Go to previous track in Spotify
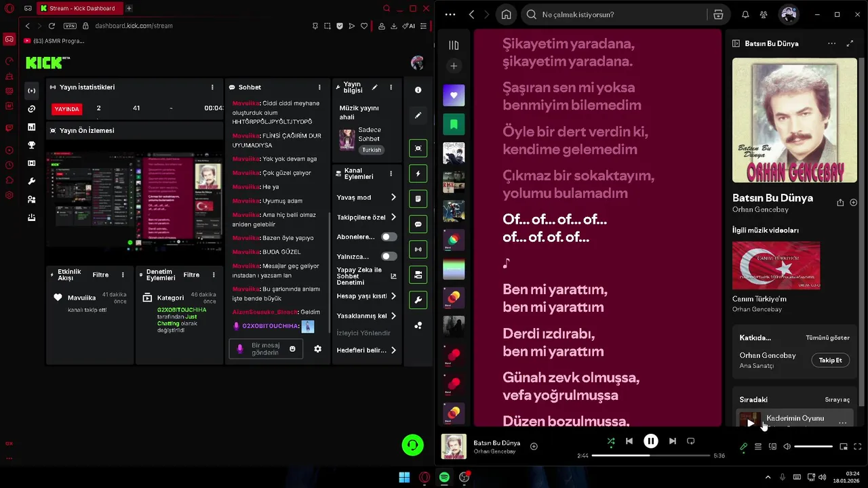This screenshot has width=868, height=488. pyautogui.click(x=629, y=441)
